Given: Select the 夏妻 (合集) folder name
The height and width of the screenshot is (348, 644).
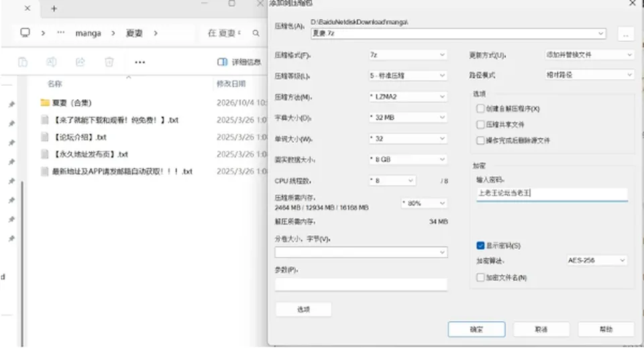Looking at the screenshot, I should tap(72, 103).
